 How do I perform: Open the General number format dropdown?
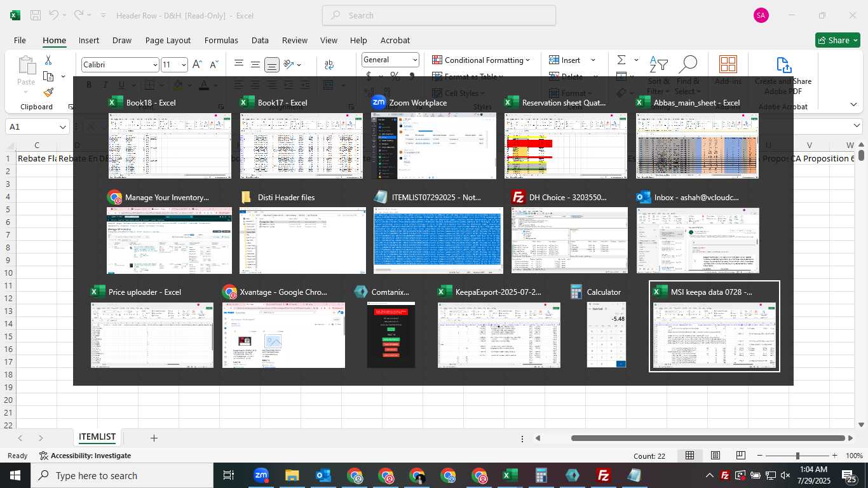[415, 60]
